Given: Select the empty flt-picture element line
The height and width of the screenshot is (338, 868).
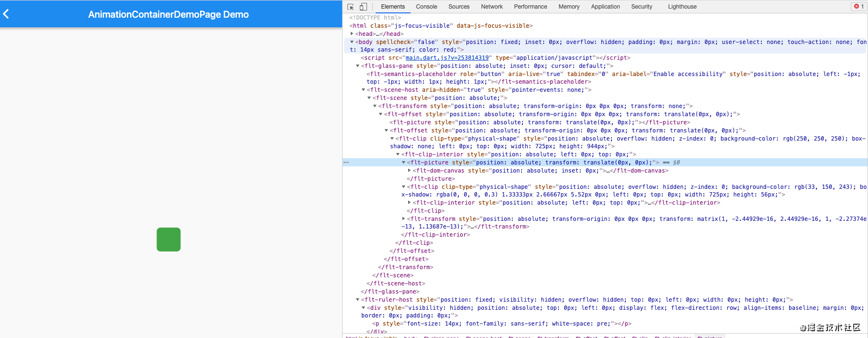Looking at the screenshot, I should [x=540, y=122].
